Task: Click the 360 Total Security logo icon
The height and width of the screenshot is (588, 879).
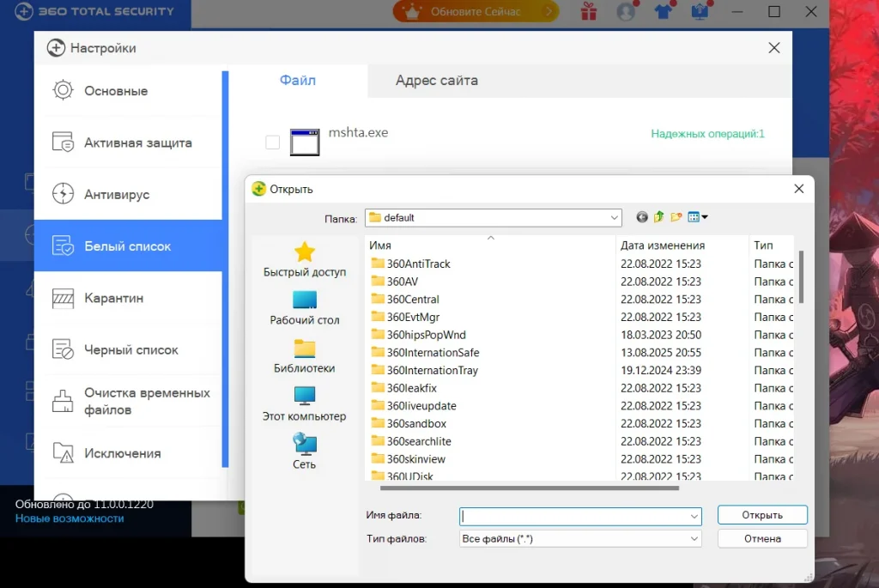Action: click(x=23, y=11)
